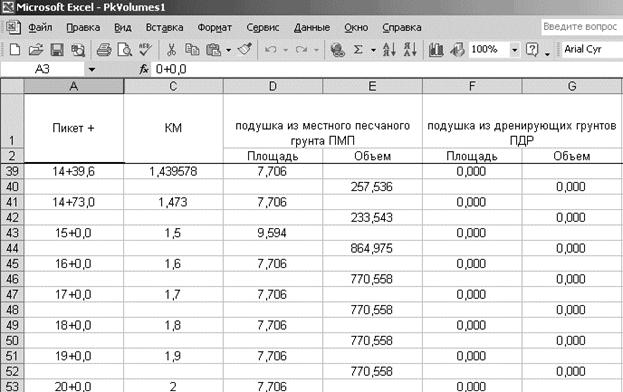Expand the Paste options dropdown arrow
Viewport: 623px width, 392px height.
228,50
